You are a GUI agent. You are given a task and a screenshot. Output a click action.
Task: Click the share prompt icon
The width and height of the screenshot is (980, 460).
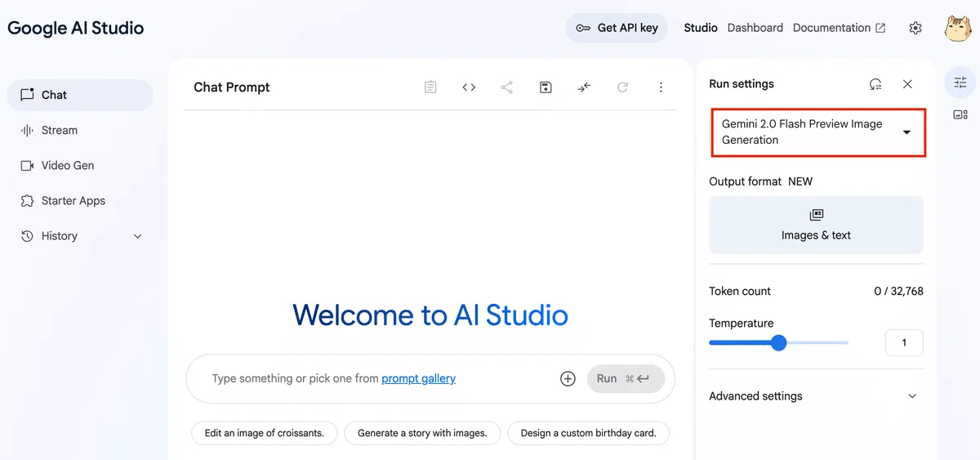[507, 87]
